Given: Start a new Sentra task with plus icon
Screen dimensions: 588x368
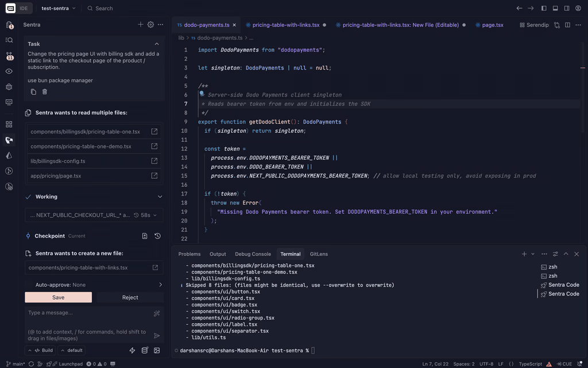Looking at the screenshot, I should click(x=141, y=25).
